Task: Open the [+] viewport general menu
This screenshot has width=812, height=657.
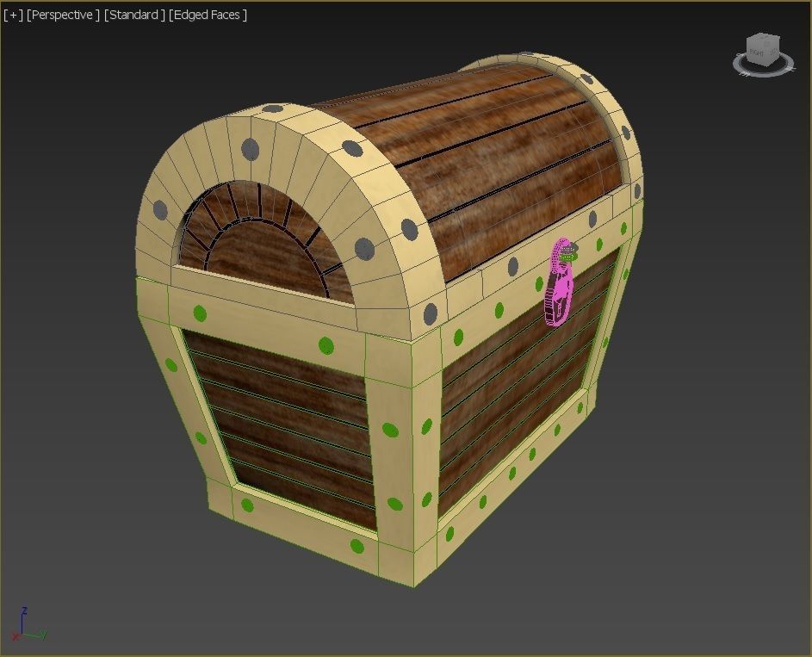Action: click(13, 15)
